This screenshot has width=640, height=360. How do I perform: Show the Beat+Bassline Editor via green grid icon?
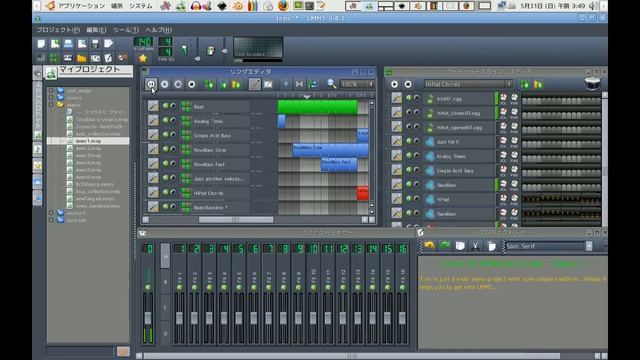54,58
